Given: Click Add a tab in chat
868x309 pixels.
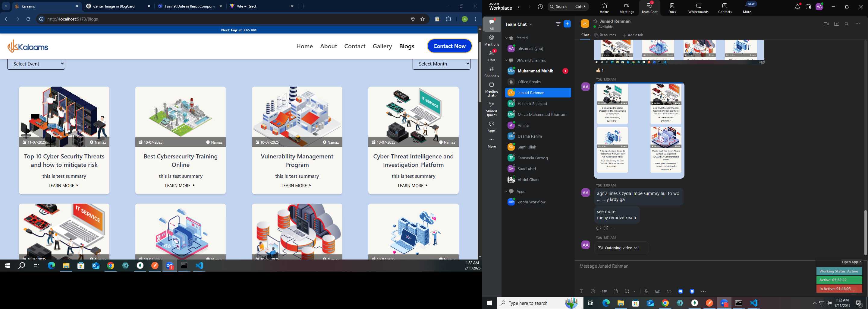Looking at the screenshot, I should pos(633,35).
